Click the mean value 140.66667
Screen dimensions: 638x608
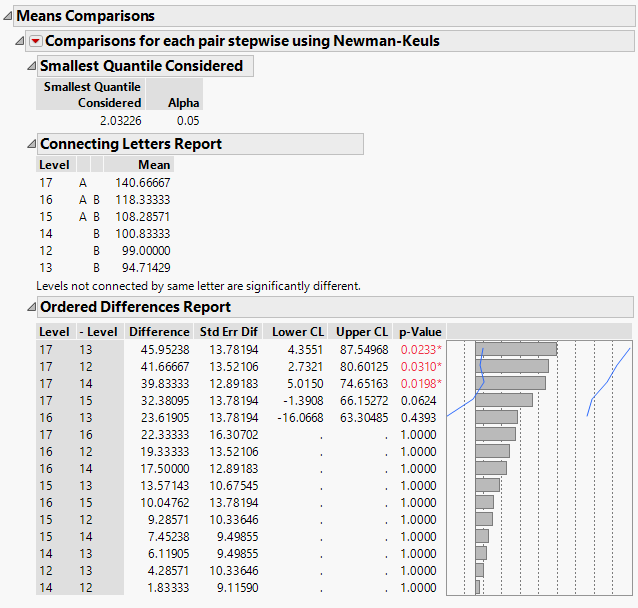pyautogui.click(x=143, y=183)
